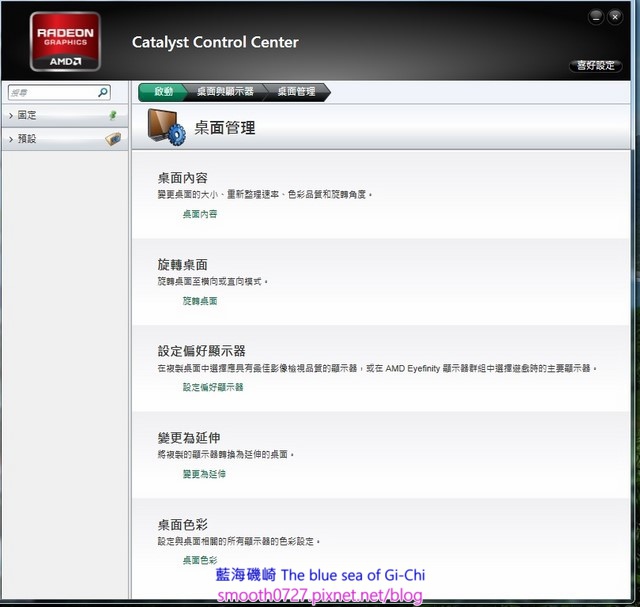Open the 桌面內容 link

[x=200, y=214]
